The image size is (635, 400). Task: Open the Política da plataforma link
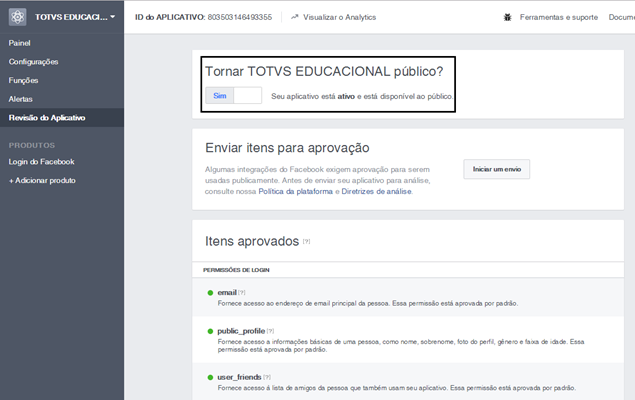[296, 191]
